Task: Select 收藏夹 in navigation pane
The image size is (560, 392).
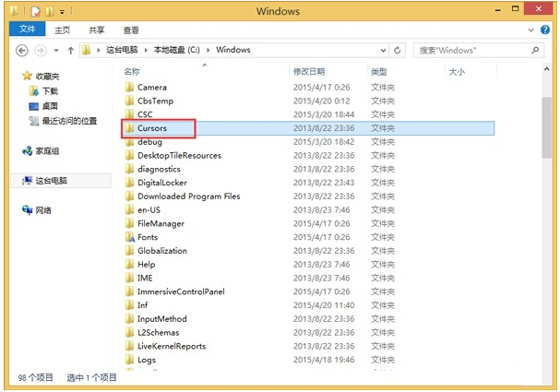Action: pos(47,76)
